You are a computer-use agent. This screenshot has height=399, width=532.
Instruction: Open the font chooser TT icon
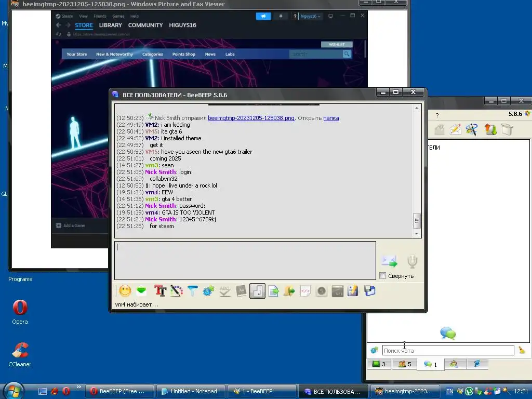click(160, 291)
